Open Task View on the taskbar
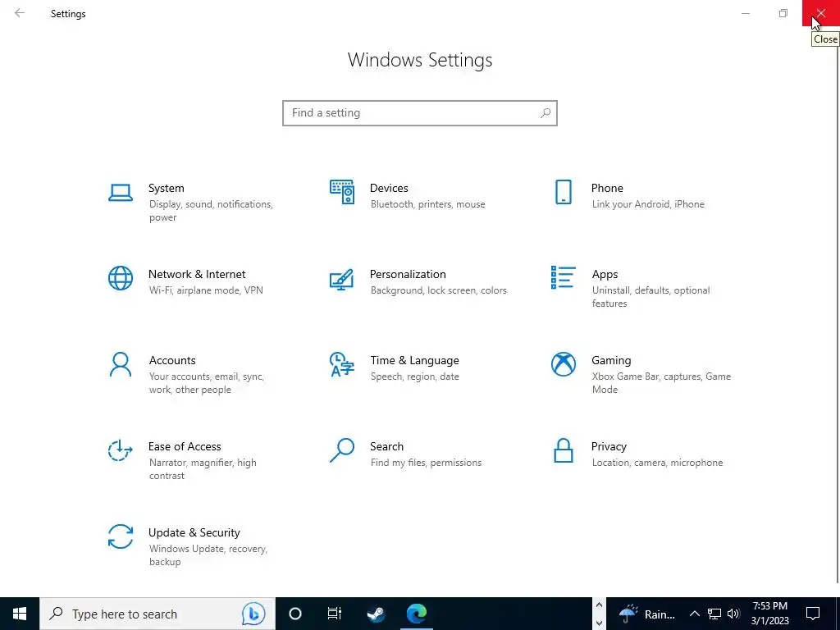Screen dimensions: 840x630 (335, 614)
